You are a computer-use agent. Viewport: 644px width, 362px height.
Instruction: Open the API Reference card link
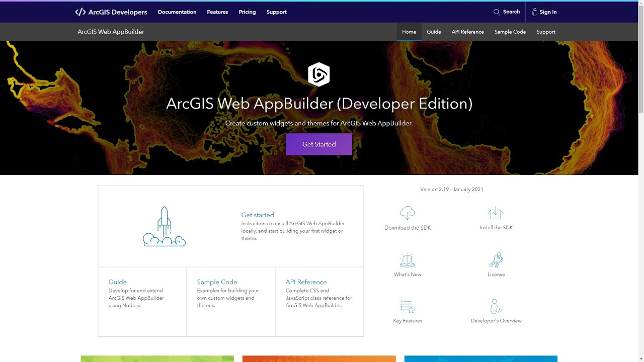pyautogui.click(x=306, y=282)
